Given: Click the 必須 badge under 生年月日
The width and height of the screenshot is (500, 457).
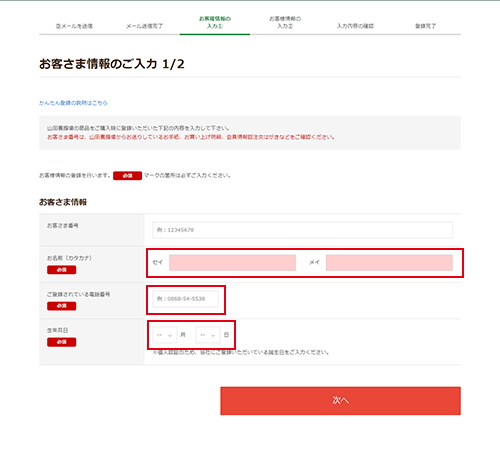Looking at the screenshot, I should (x=62, y=342).
